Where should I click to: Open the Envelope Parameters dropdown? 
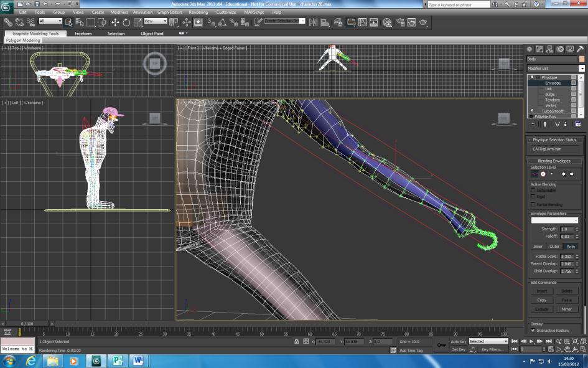coord(554,220)
